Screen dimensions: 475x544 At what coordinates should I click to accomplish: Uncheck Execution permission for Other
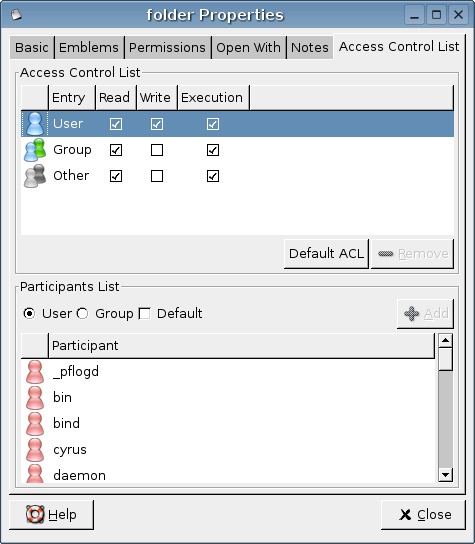213,176
